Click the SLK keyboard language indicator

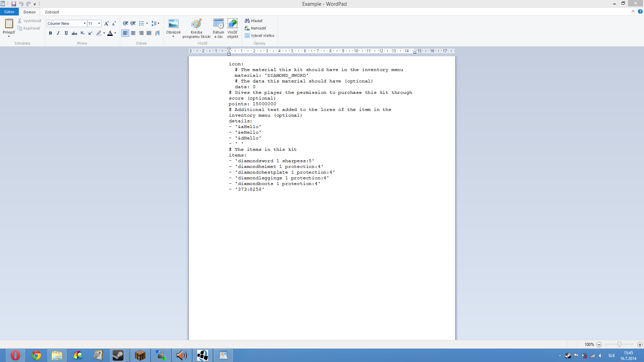point(611,356)
